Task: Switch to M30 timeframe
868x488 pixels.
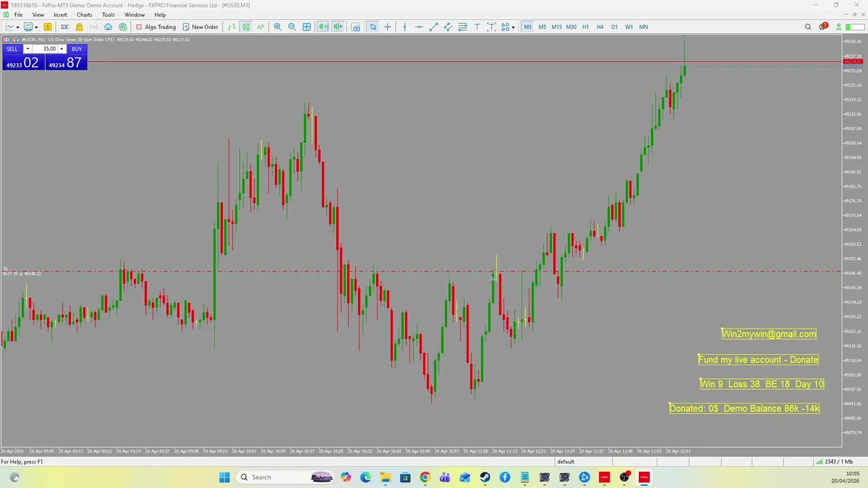Action: click(571, 27)
